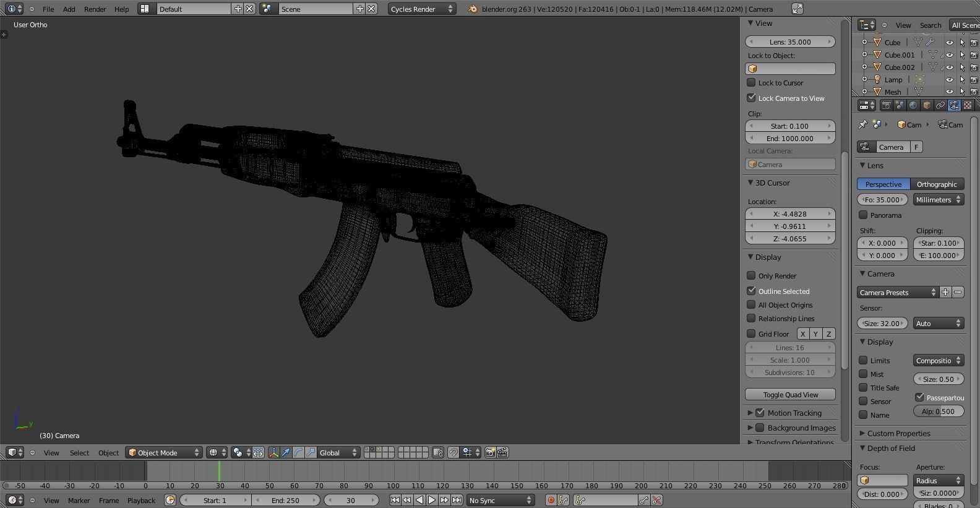Open the Camera data properties tab
The image size is (980, 508).
(x=954, y=105)
